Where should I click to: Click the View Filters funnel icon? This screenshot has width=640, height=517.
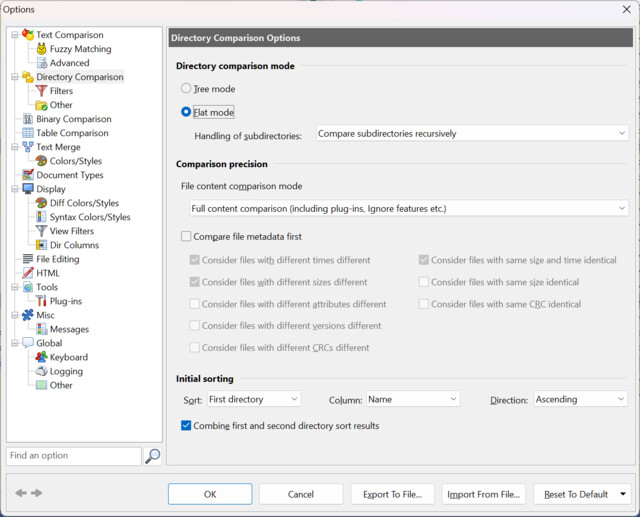41,231
